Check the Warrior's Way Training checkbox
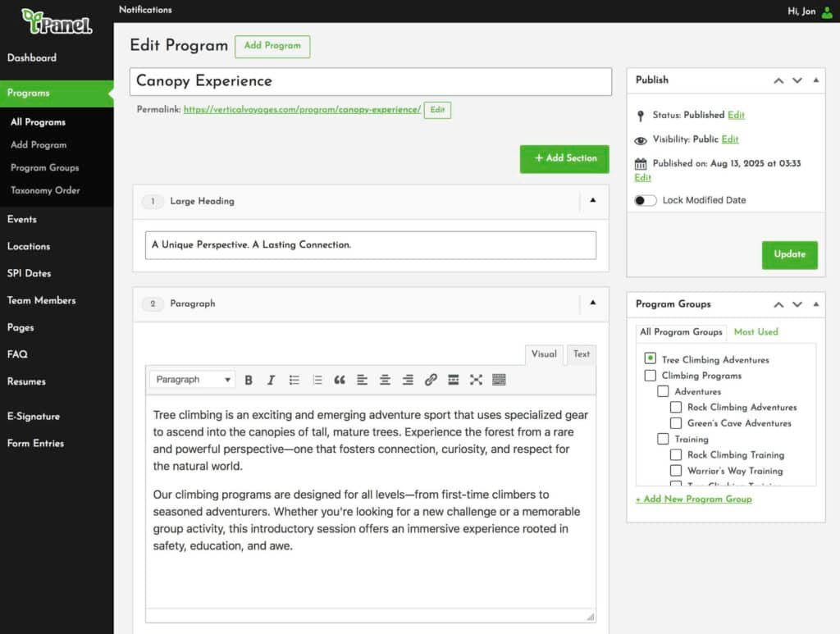840x634 pixels. tap(676, 471)
